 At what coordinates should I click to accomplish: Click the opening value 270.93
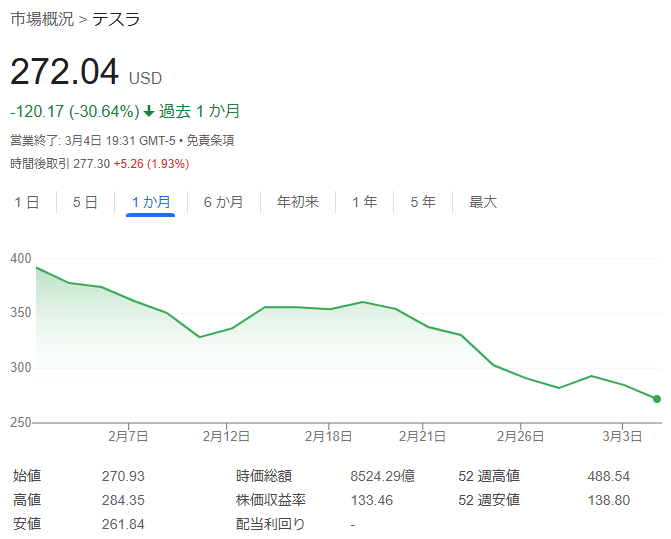[123, 476]
